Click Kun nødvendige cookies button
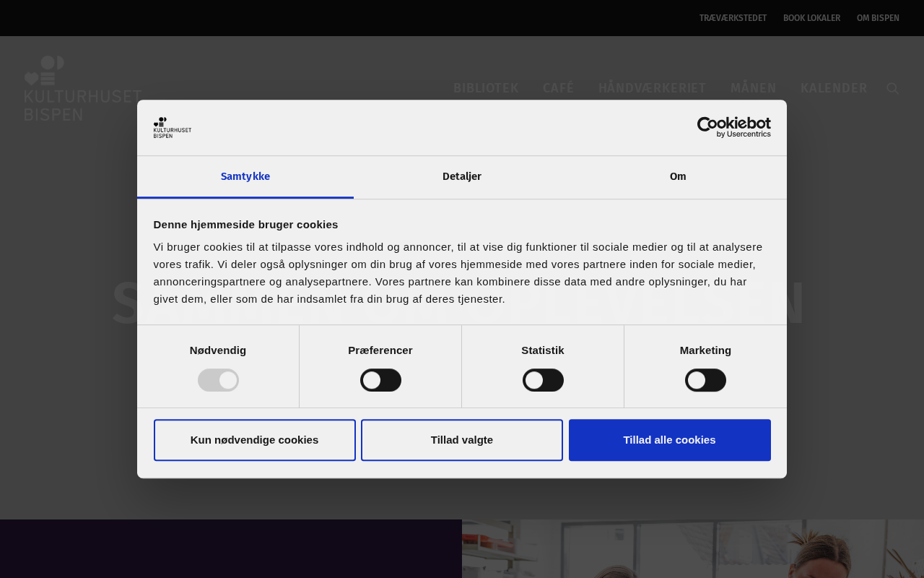Image resolution: width=924 pixels, height=578 pixels. pyautogui.click(x=255, y=440)
